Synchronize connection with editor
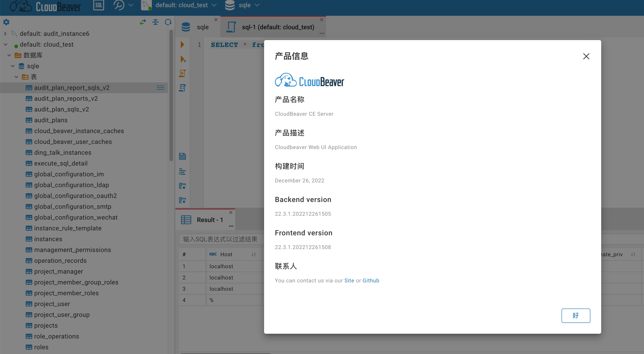The image size is (644, 354). (142, 22)
